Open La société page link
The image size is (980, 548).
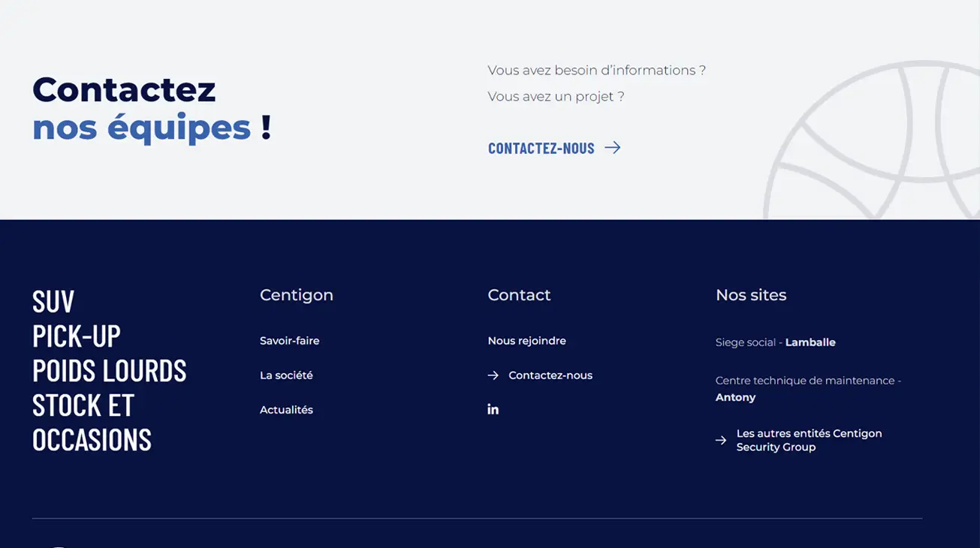pos(286,375)
